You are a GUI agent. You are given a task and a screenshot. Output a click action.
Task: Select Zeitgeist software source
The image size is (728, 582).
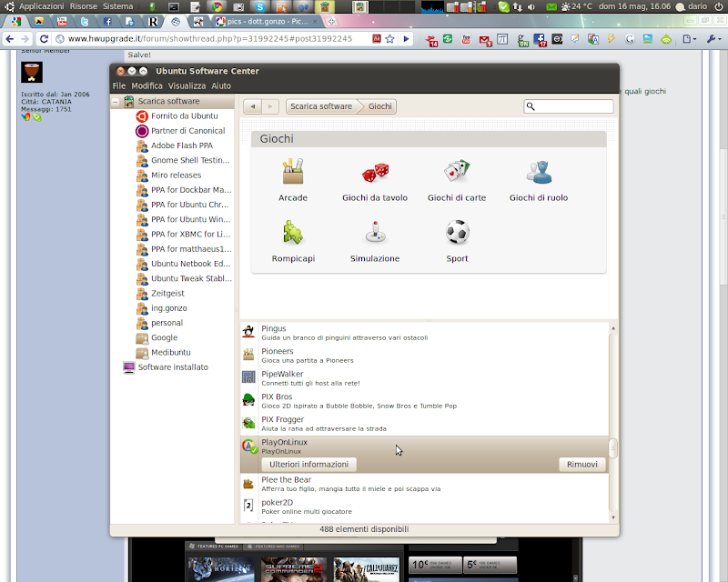point(161,294)
